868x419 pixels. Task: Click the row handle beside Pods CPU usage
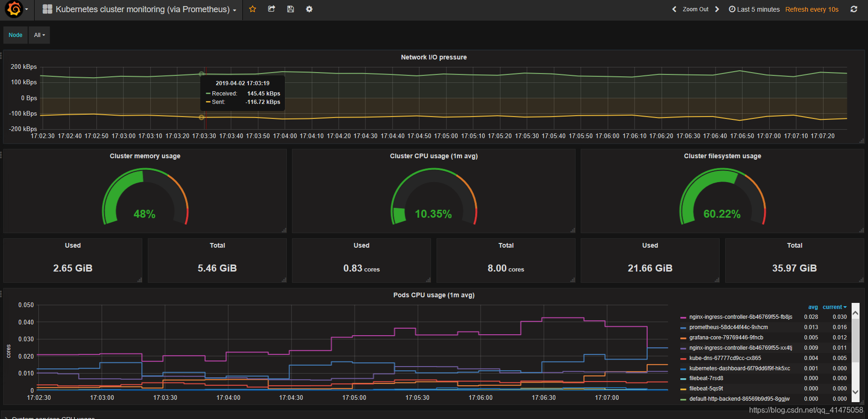(1, 294)
